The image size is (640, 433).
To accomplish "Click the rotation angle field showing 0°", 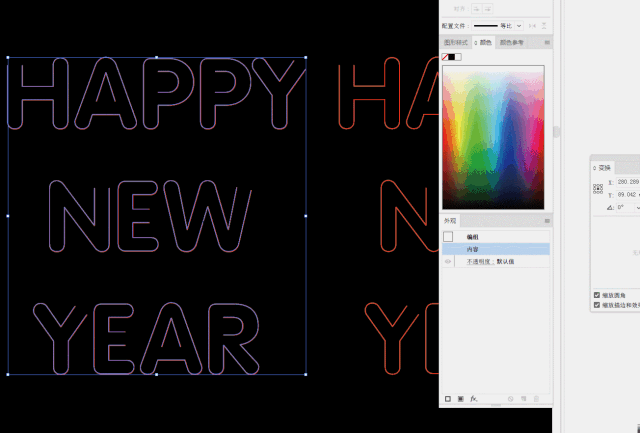I will [x=624, y=207].
